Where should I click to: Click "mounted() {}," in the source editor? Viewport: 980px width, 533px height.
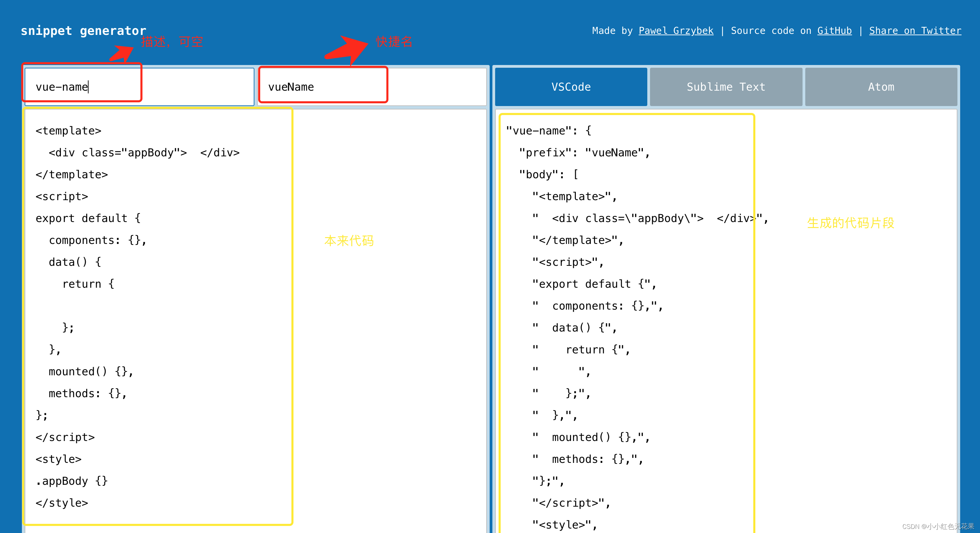(91, 371)
